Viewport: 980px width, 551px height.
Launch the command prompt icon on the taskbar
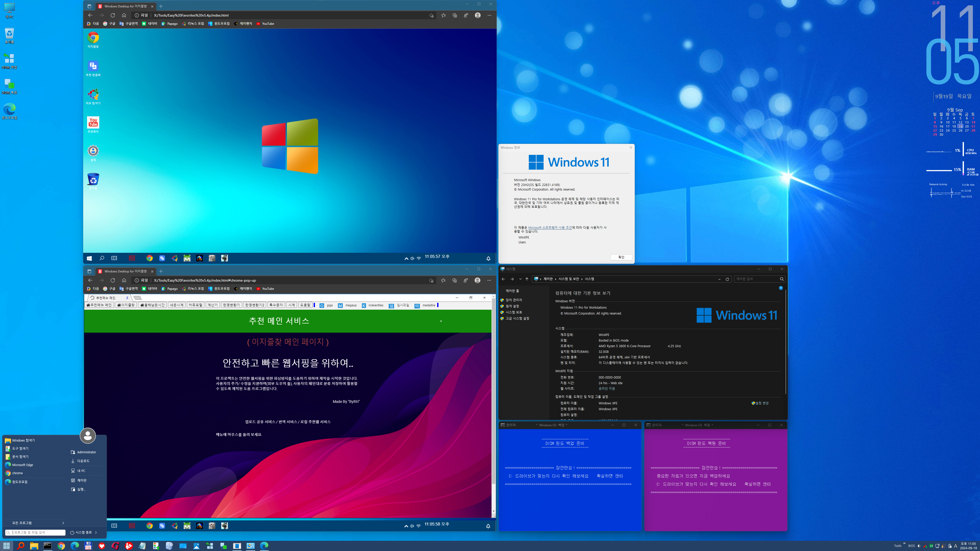click(x=47, y=546)
